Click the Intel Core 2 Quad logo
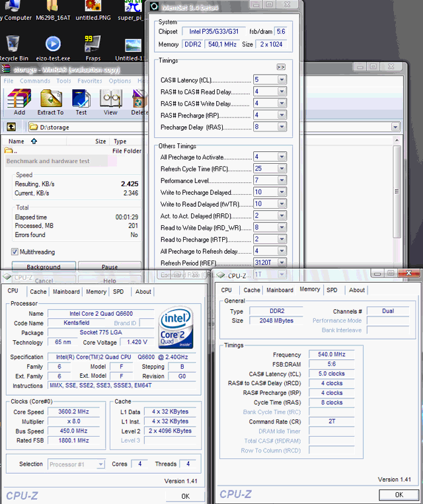The image size is (423, 504). point(176,327)
